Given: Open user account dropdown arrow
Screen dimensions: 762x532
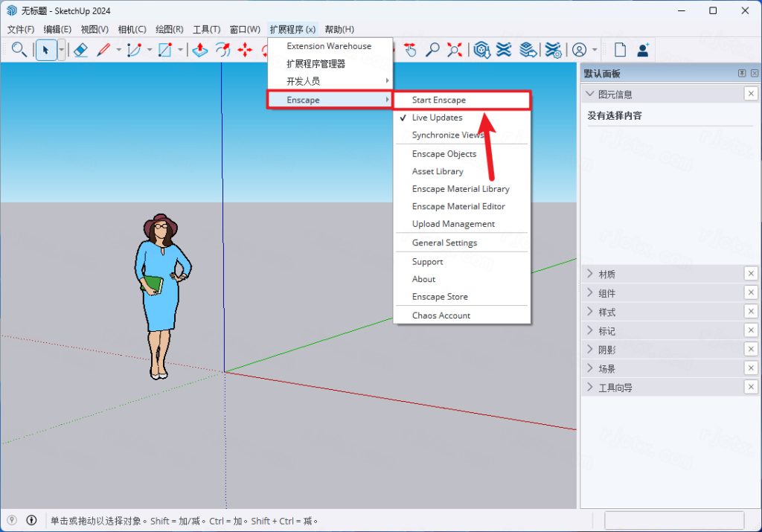Looking at the screenshot, I should pyautogui.click(x=595, y=50).
